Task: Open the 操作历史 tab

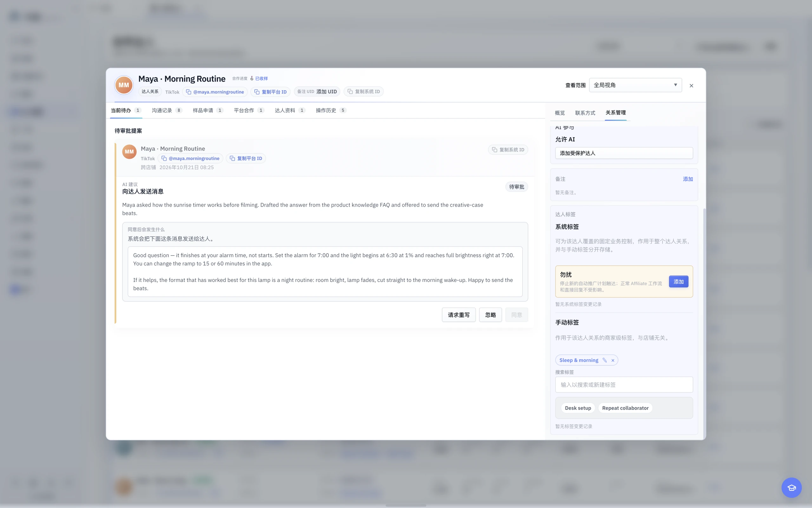Action: 331,110
